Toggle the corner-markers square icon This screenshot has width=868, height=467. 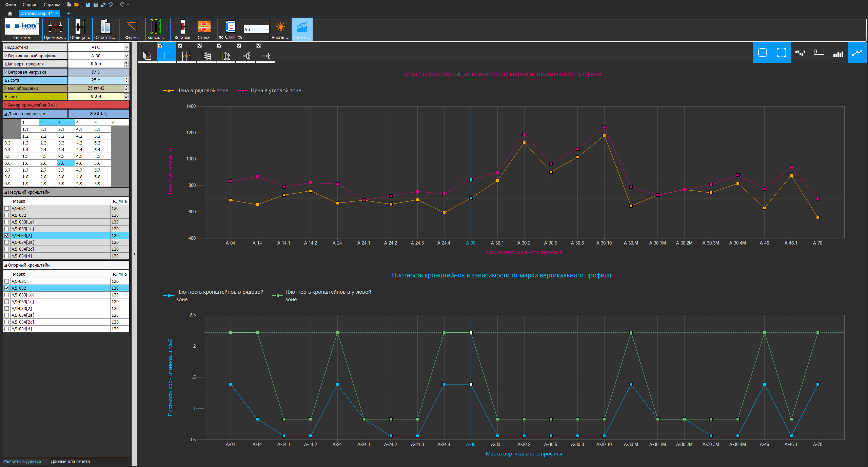[781, 52]
